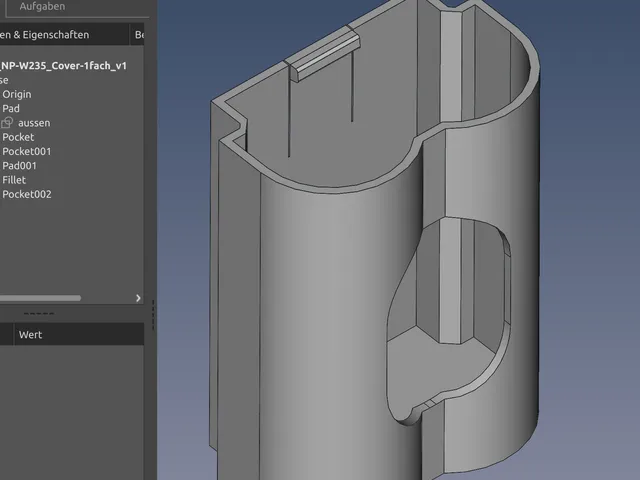This screenshot has height=480, width=640.
Task: Click the tree scroll right arrow
Action: tap(138, 298)
